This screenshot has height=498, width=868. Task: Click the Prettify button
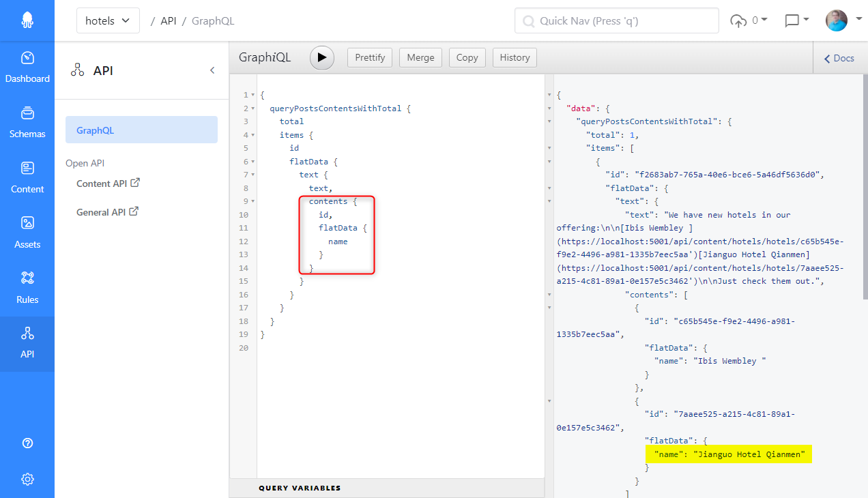point(371,58)
